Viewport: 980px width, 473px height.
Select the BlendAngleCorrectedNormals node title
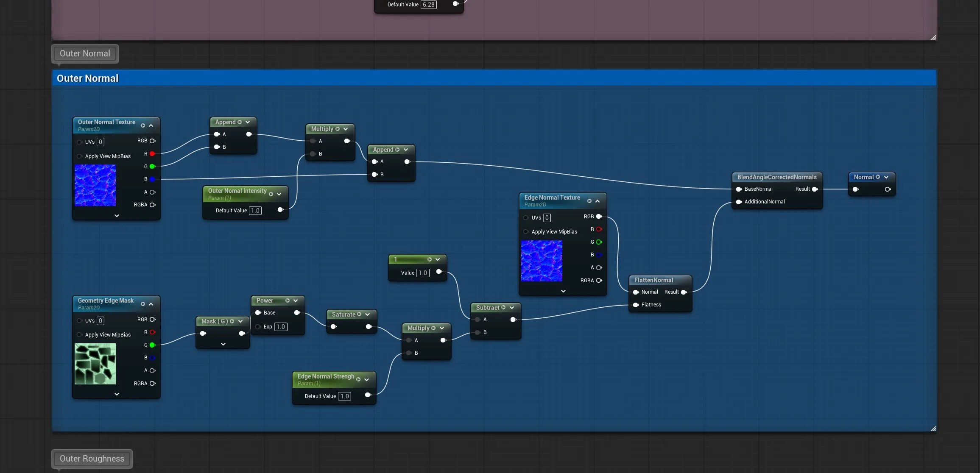[x=777, y=177]
